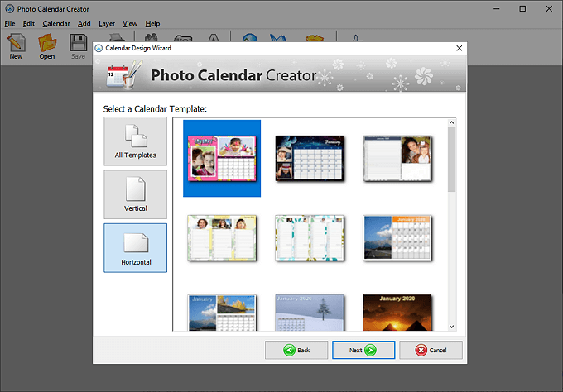Open the Edit menu
This screenshot has width=563, height=392.
click(29, 24)
